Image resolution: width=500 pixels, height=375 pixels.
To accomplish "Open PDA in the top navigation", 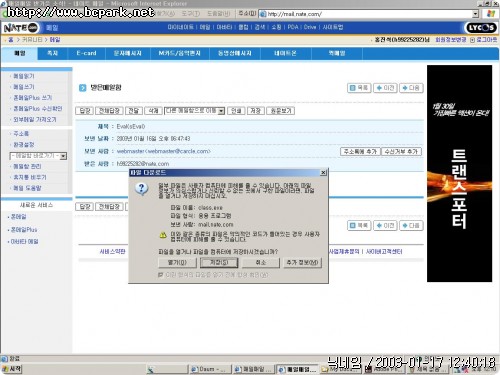I will coord(293,27).
